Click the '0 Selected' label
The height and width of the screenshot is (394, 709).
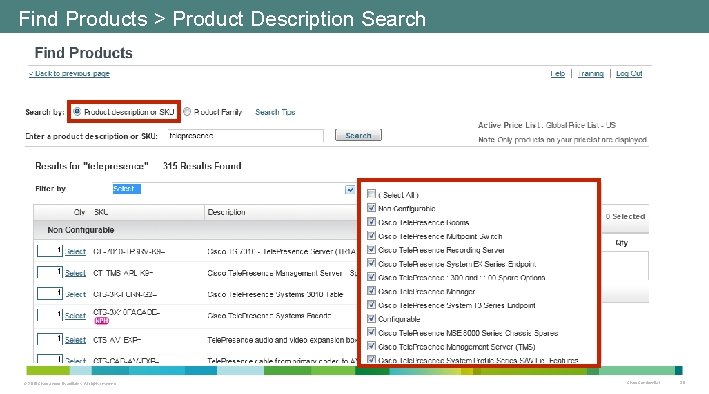625,216
